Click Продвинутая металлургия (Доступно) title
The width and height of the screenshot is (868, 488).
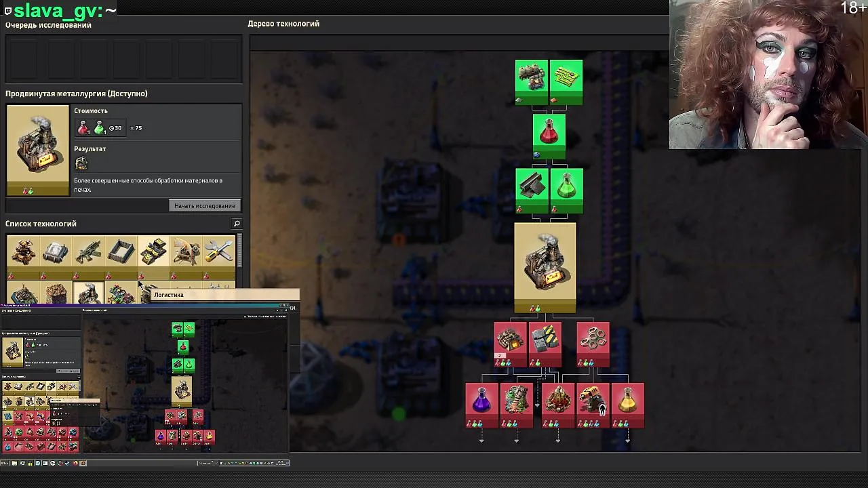pyautogui.click(x=77, y=94)
